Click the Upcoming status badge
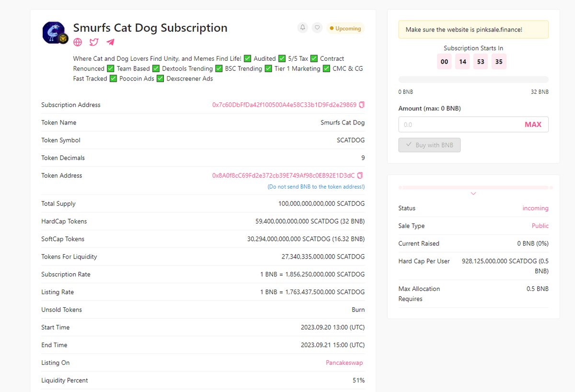This screenshot has width=575, height=392. pos(345,28)
